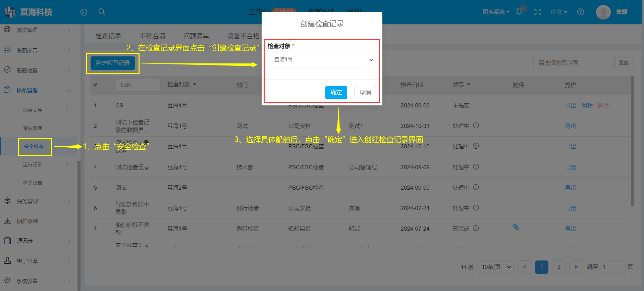The height and width of the screenshot is (291, 644).
Task: Switch to the 检查记录 tab
Action: 108,36
